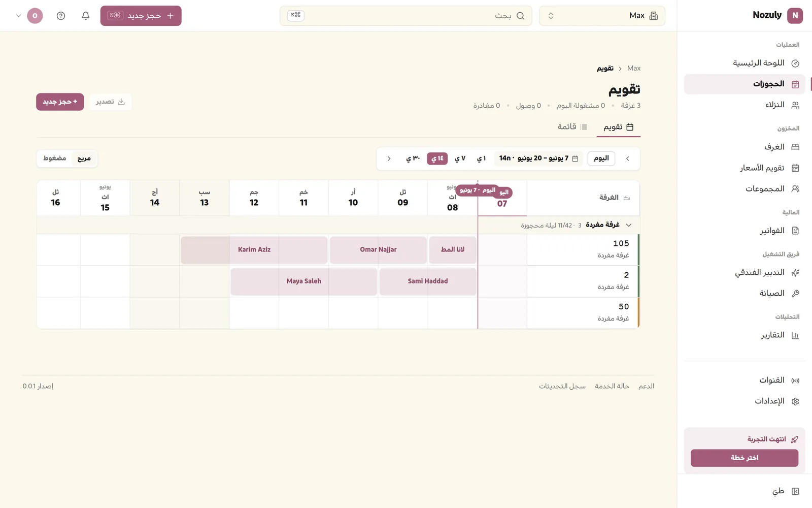The image size is (812, 508).
Task: Click اختر خطة plan button
Action: click(x=745, y=458)
